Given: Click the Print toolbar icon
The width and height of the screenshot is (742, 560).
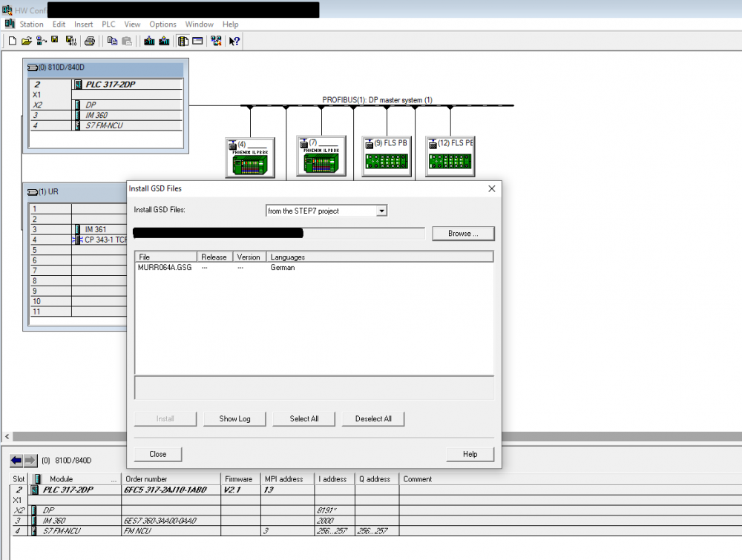Looking at the screenshot, I should coord(90,41).
